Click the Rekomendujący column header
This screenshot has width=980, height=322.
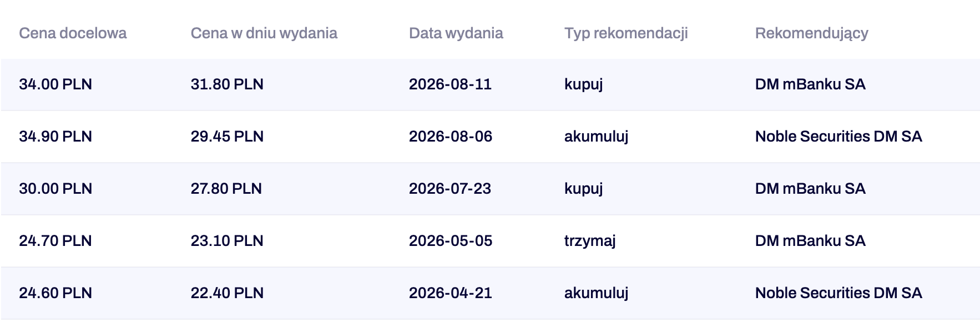pos(811,33)
